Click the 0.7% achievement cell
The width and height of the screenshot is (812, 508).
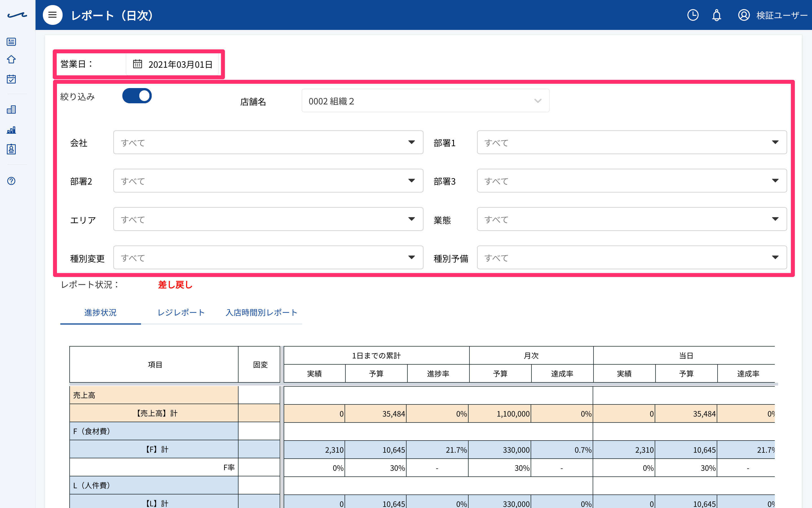click(x=562, y=450)
